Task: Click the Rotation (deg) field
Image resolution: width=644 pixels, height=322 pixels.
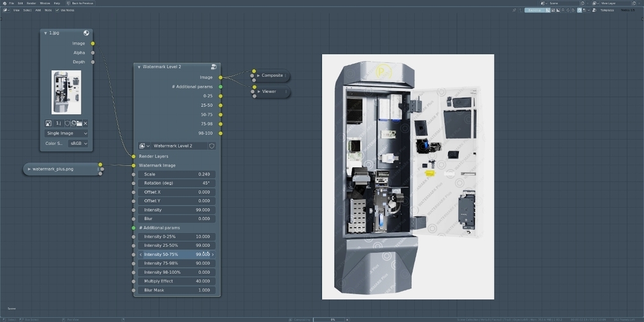Action: coord(177,183)
